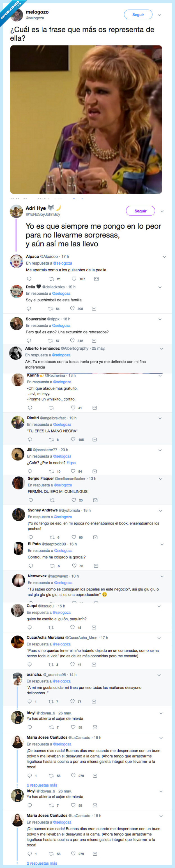Retweet Sydney Andrews' reply
This screenshot has width=175, height=868.
point(52,537)
